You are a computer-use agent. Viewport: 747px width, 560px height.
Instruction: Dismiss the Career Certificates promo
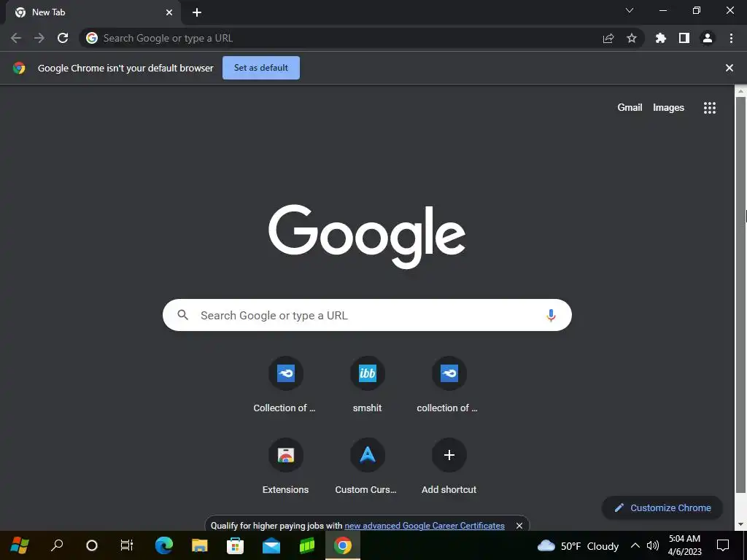pyautogui.click(x=519, y=526)
